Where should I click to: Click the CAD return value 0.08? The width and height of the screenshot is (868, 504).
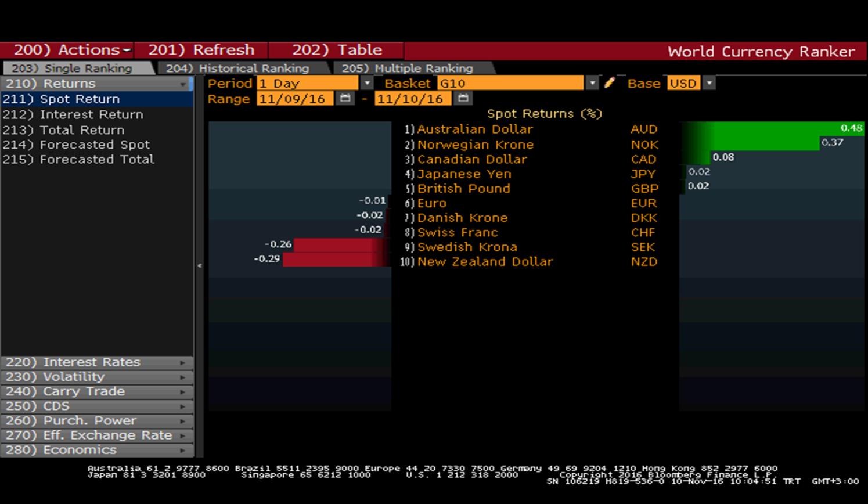(x=723, y=157)
